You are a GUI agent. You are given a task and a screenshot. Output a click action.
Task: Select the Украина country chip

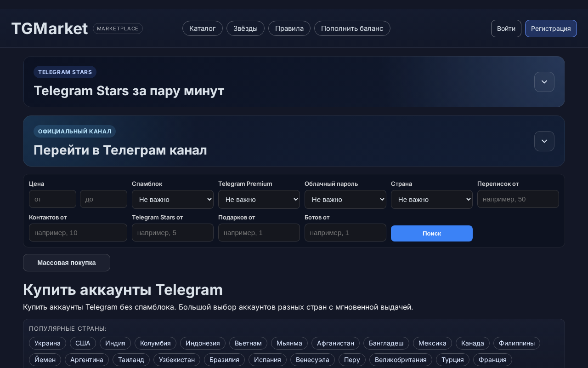[x=47, y=343]
